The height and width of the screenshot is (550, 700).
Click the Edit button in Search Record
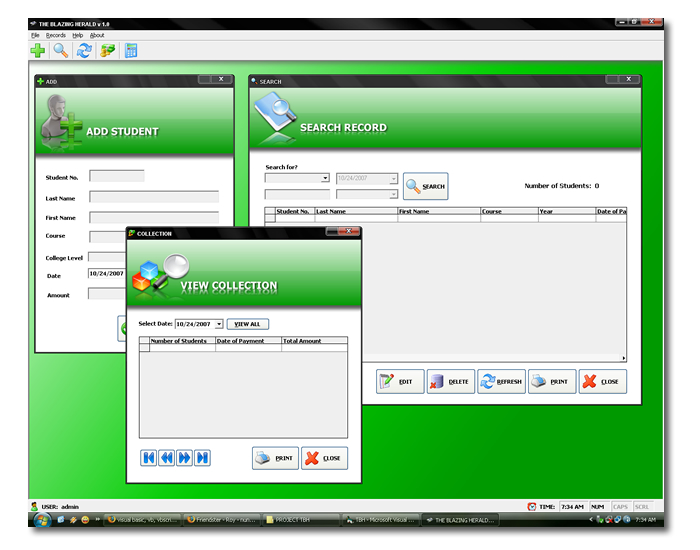399,381
